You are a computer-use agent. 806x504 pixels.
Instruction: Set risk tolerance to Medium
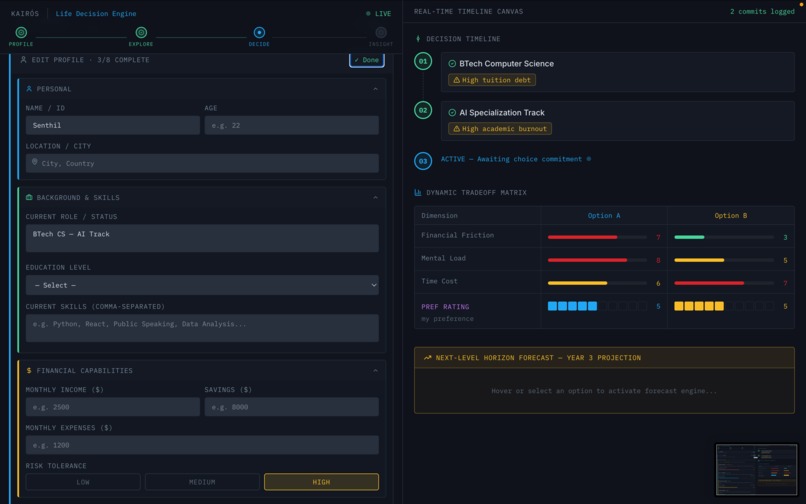pos(202,482)
